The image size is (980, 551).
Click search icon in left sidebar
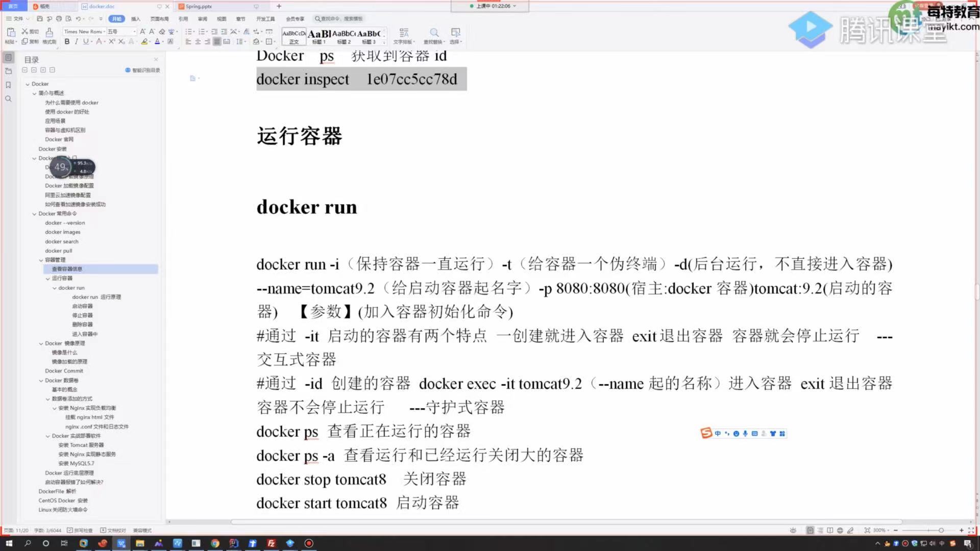click(x=8, y=99)
